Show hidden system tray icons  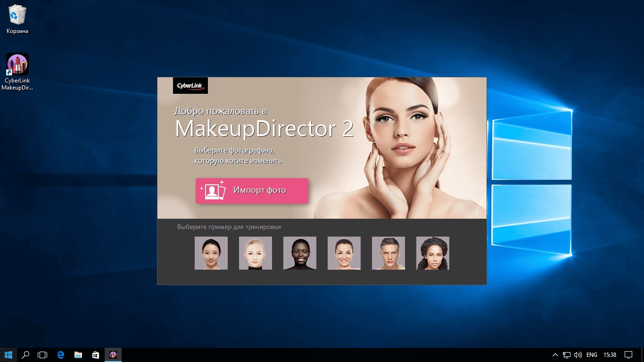pyautogui.click(x=555, y=355)
